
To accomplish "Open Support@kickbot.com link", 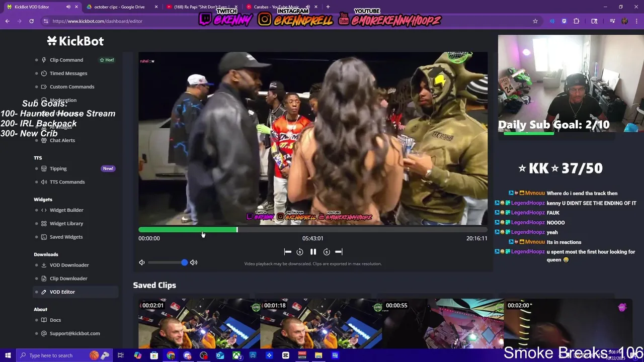I will point(75,333).
